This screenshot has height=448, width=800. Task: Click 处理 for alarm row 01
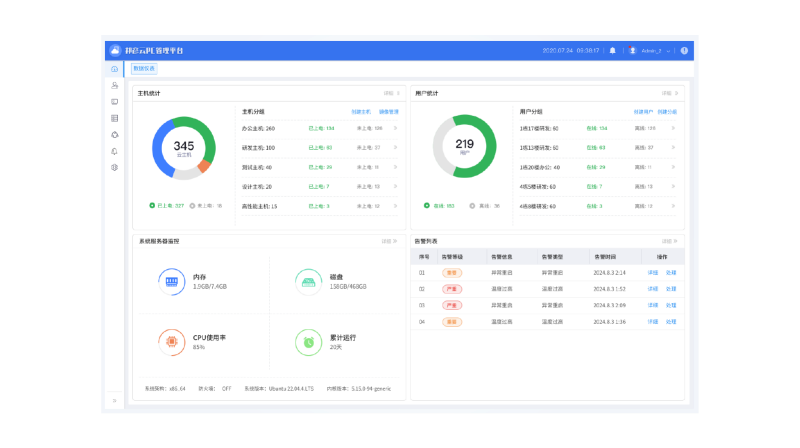click(x=671, y=272)
